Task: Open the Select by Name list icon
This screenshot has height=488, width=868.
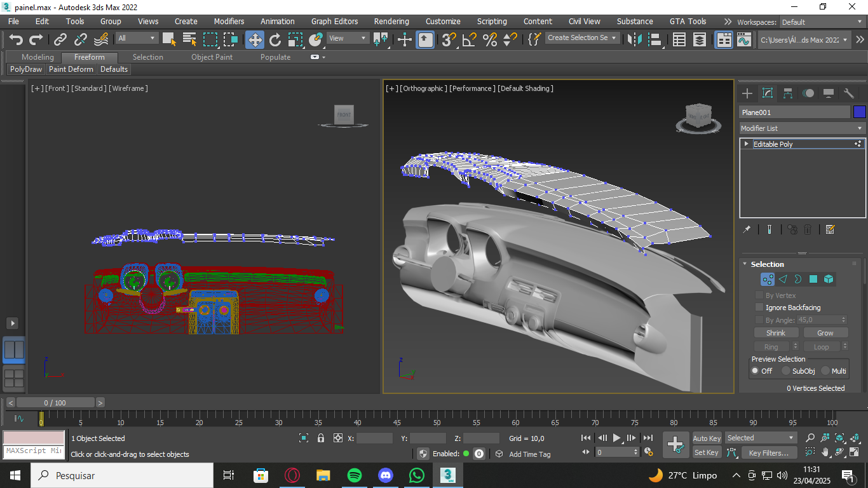Action: point(189,39)
